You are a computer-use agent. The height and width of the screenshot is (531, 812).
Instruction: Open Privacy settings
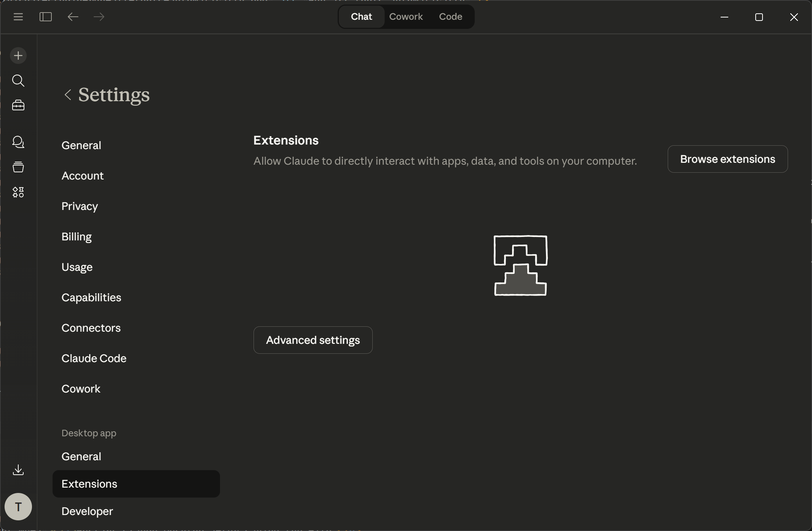point(79,206)
